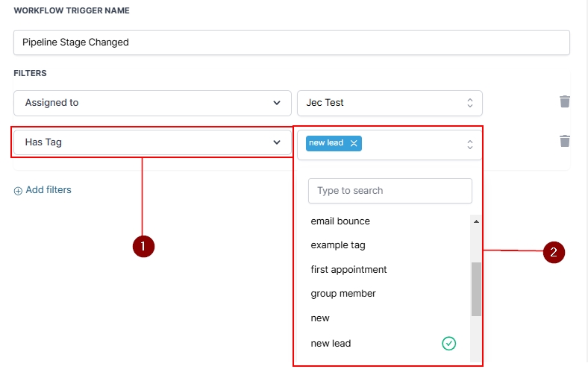Choose the tag named new
The height and width of the screenshot is (372, 588).
coord(320,318)
